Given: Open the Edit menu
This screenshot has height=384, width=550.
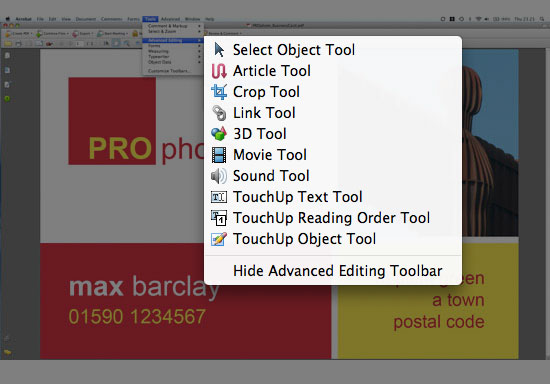Looking at the screenshot, I should click(x=52, y=19).
